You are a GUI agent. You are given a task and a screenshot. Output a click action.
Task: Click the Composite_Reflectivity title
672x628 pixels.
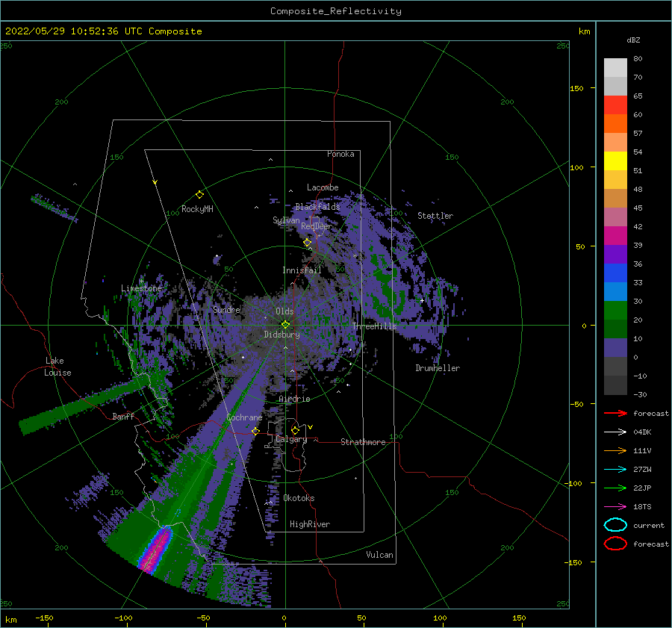[x=336, y=11]
